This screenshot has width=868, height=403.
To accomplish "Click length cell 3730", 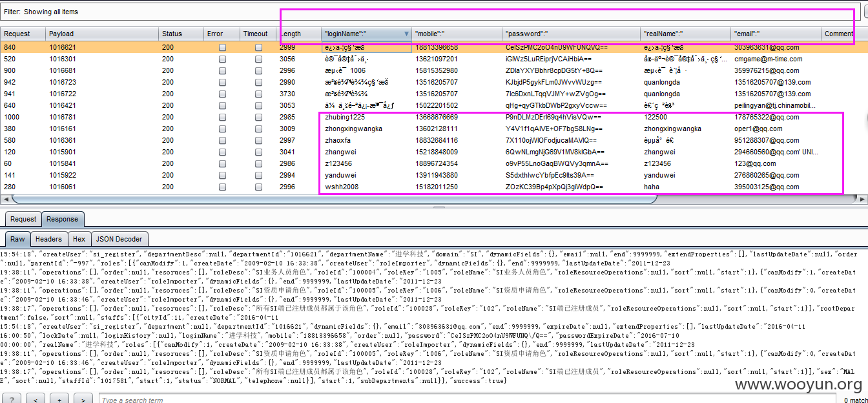I will point(287,94).
